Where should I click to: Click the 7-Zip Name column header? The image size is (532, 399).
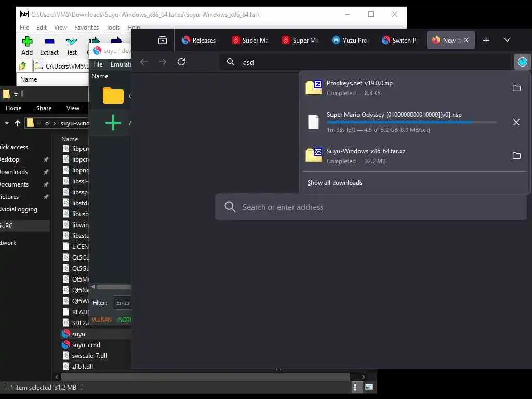pyautogui.click(x=29, y=79)
